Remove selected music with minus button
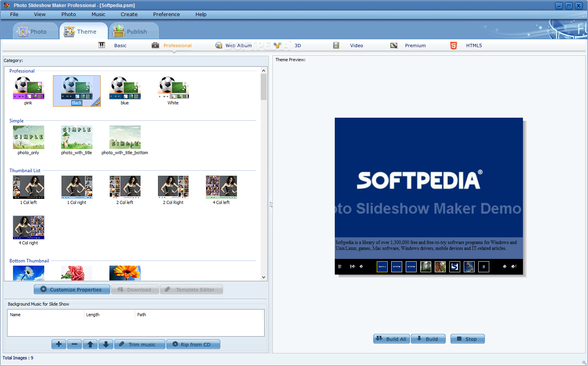Screen dimensions: 588x366 click(74, 344)
